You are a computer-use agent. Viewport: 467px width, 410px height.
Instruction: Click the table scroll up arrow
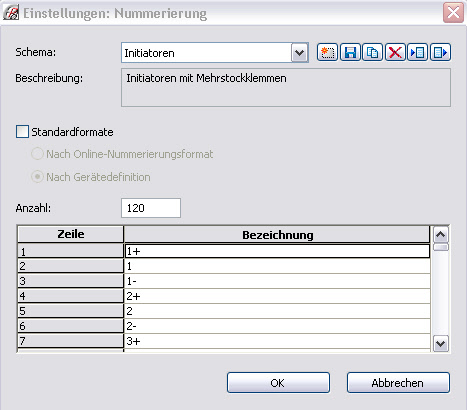pyautogui.click(x=441, y=235)
